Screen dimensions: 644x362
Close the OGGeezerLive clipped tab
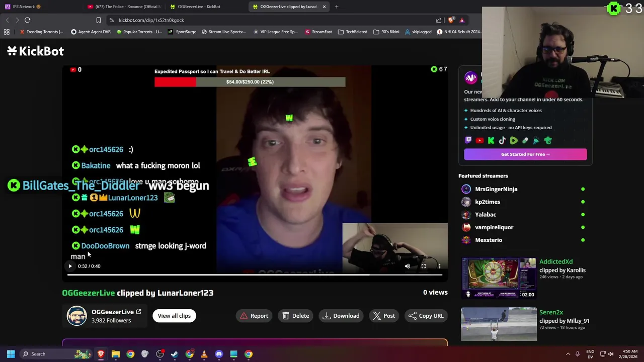(x=324, y=7)
